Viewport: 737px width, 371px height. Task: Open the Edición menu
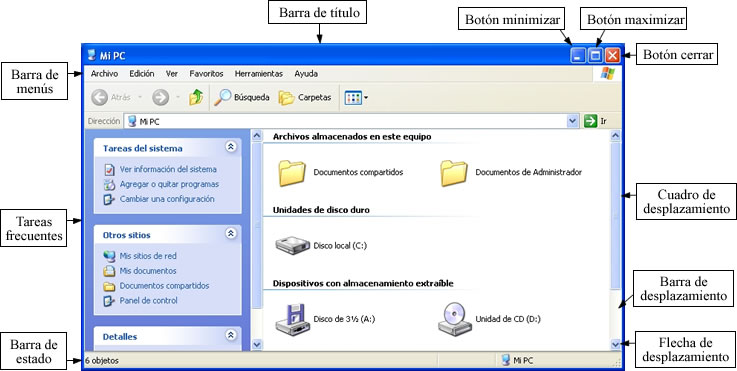[142, 74]
